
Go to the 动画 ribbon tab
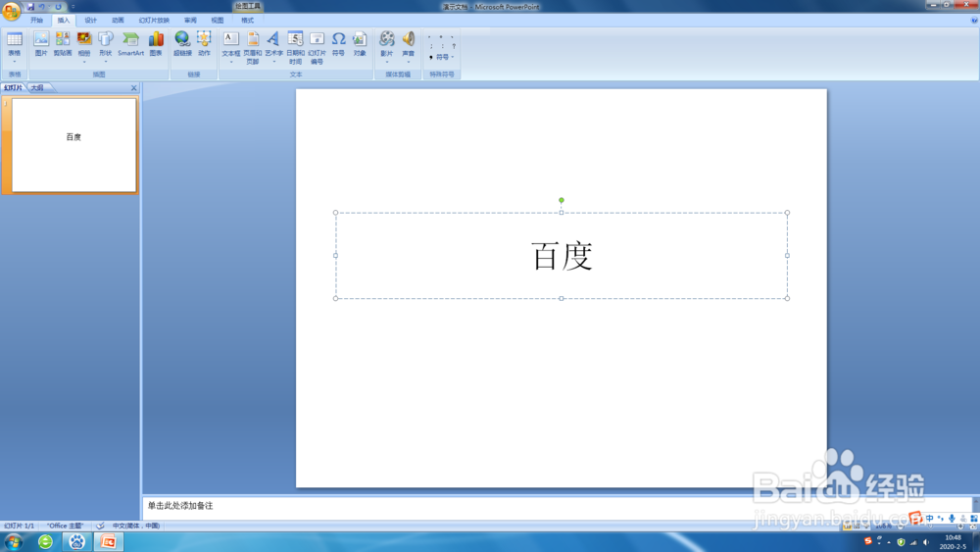tap(118, 21)
